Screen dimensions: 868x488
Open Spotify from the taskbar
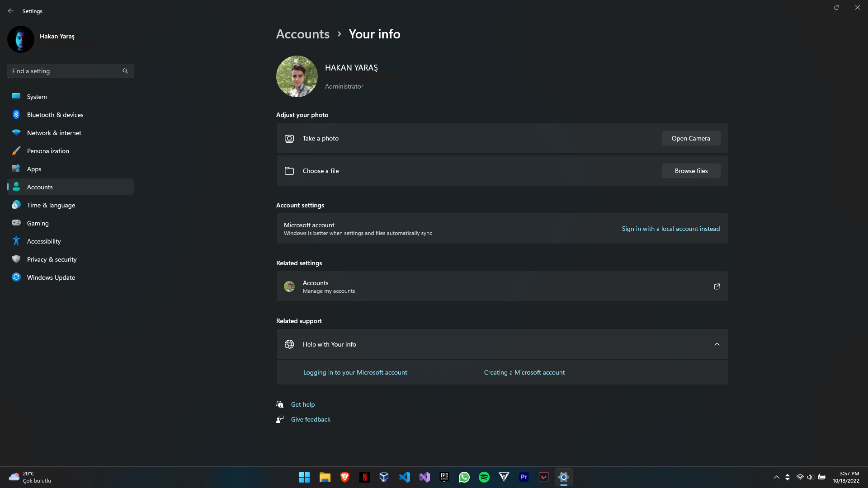[484, 477]
